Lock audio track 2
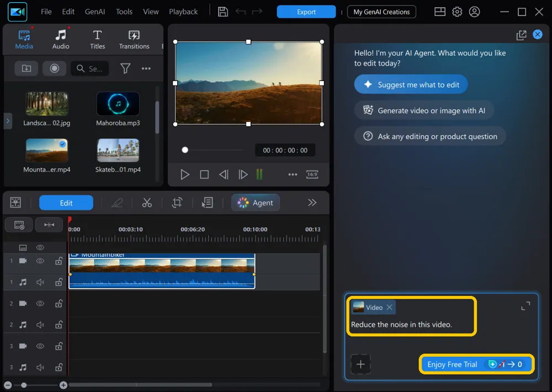This screenshot has width=552, height=392. [59, 325]
